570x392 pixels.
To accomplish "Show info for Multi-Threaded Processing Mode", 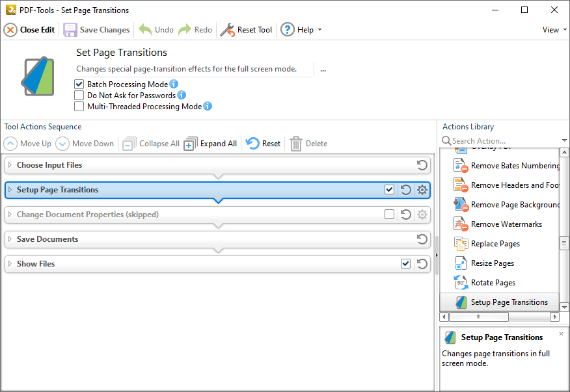I will coord(208,106).
